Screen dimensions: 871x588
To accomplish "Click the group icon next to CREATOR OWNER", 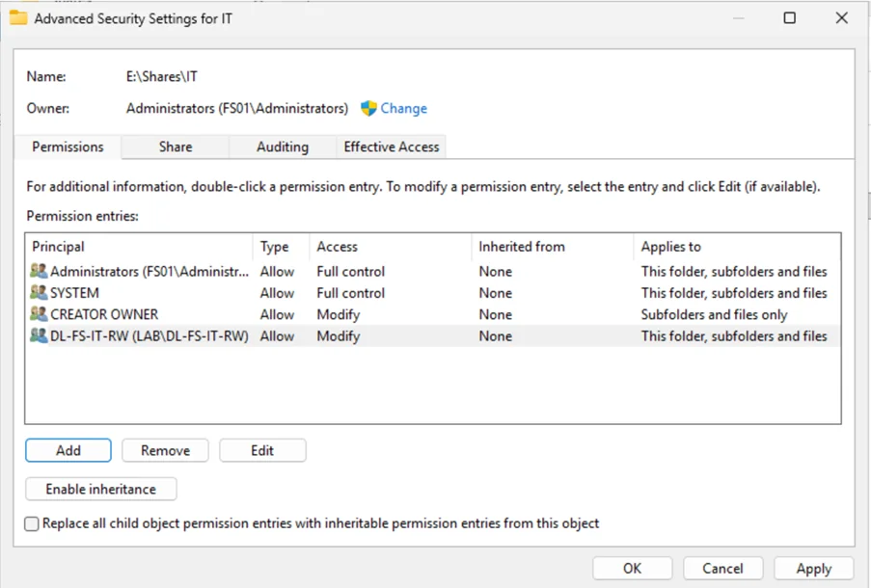I will (39, 314).
